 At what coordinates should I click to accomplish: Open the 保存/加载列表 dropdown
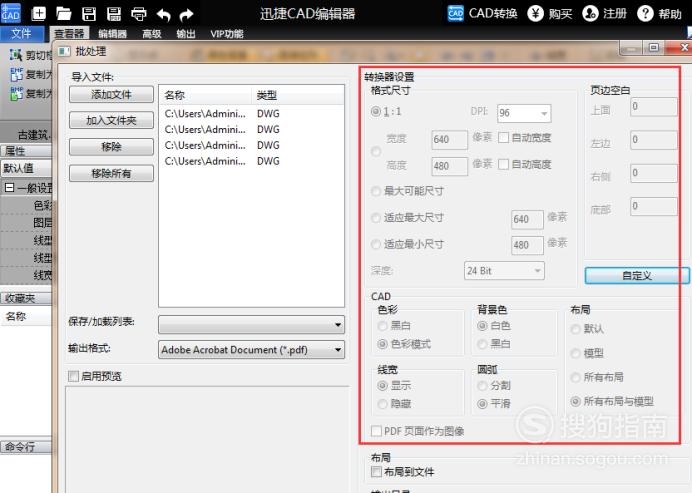(252, 324)
